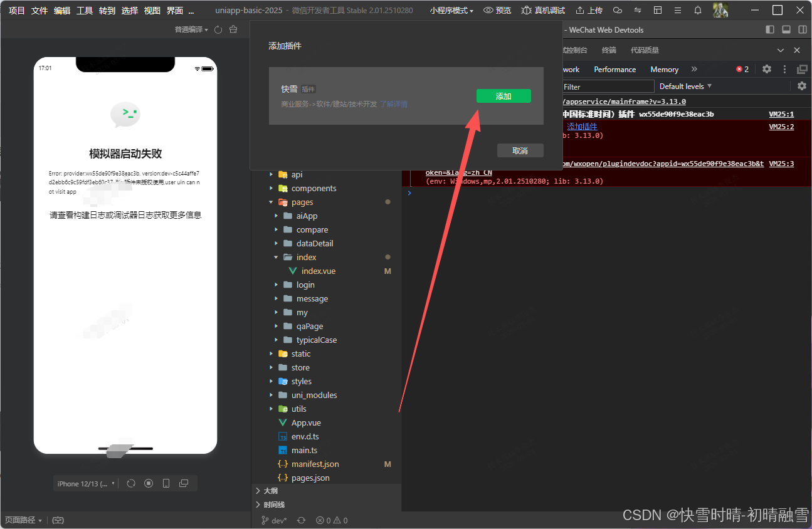The height and width of the screenshot is (529, 812).
Task: Click the detach simulator window icon
Action: (x=184, y=483)
